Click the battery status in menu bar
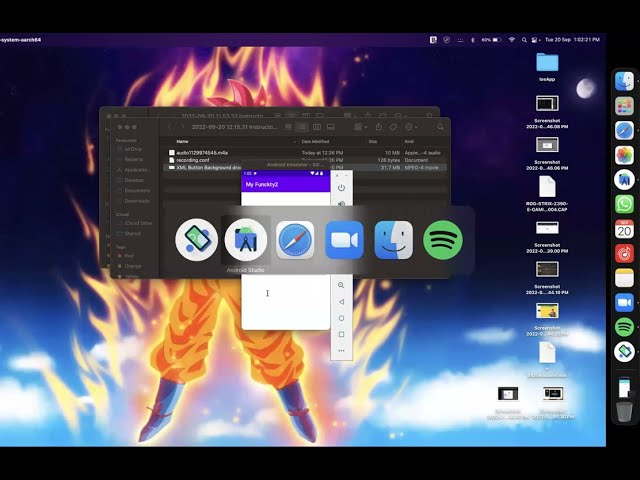This screenshot has height=480, width=640. 491,40
